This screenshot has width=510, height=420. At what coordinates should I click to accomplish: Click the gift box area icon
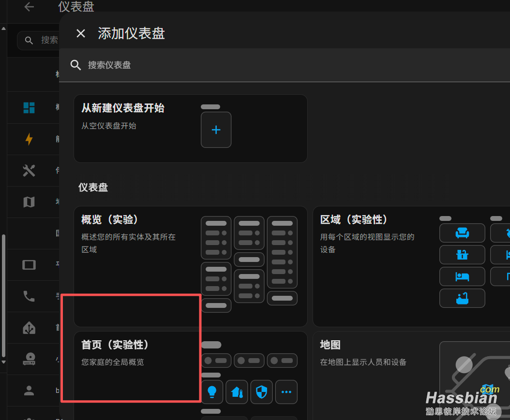[x=462, y=255]
